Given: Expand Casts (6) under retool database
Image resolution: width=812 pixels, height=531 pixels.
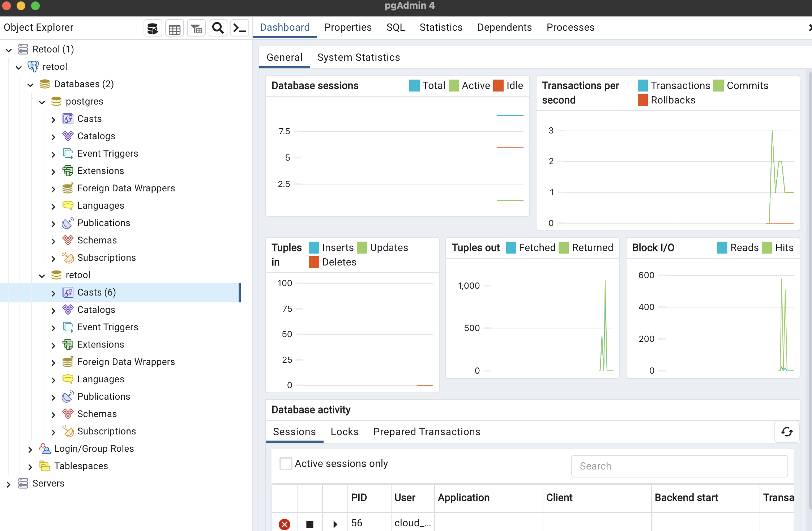Looking at the screenshot, I should point(53,293).
